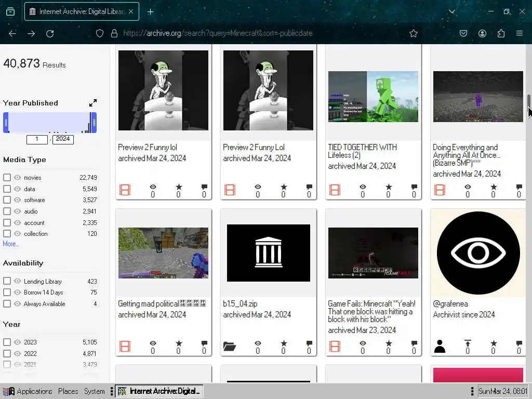This screenshot has width=532, height=399.
Task: Open b1.5_04.zip title link
Action: tap(240, 303)
